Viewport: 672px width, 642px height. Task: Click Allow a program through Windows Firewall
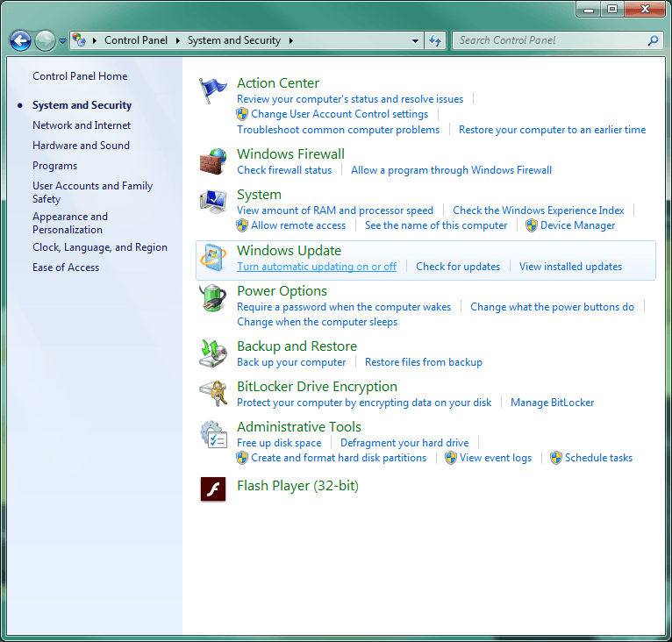click(x=451, y=170)
